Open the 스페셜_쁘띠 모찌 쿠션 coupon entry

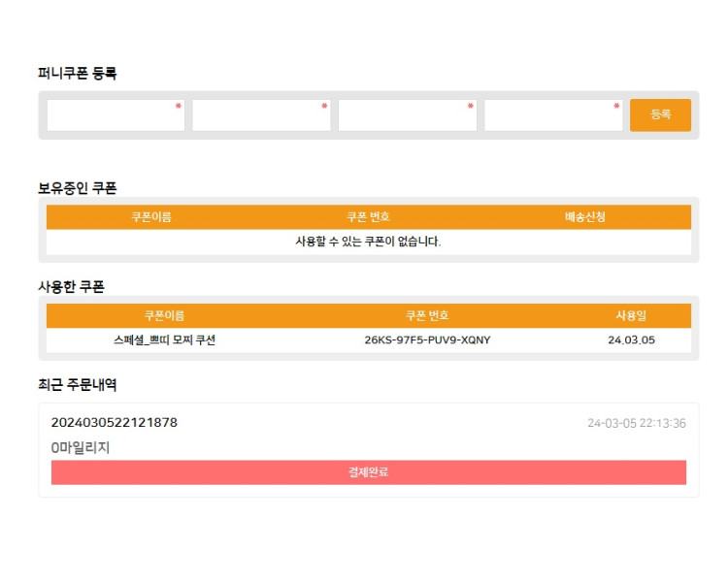point(164,340)
